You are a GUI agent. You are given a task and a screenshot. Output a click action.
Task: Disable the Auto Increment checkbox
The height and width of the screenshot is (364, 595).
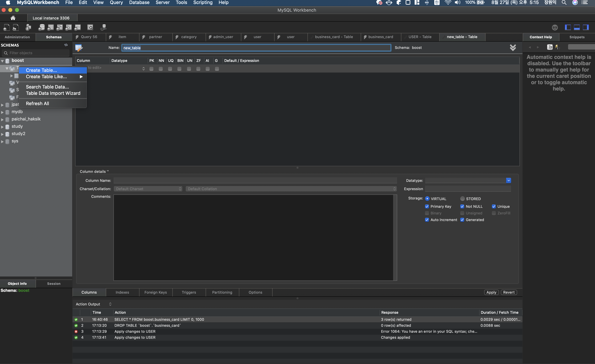[x=427, y=220]
